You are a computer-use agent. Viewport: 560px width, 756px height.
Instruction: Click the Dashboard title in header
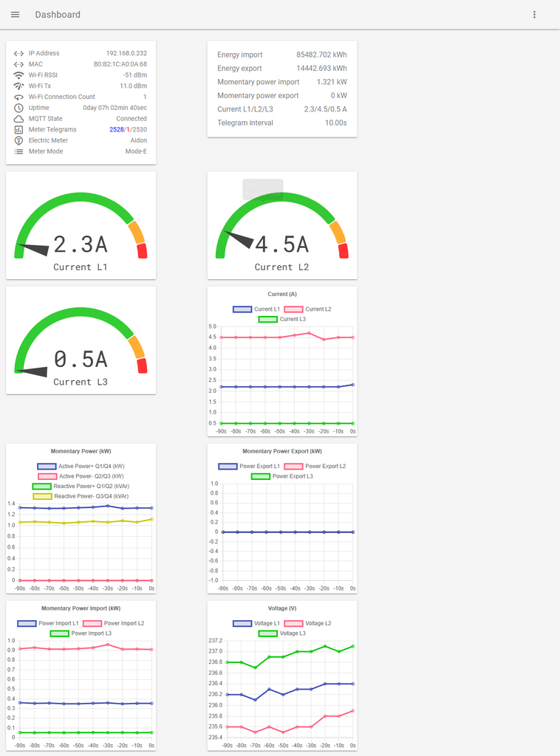pyautogui.click(x=58, y=15)
